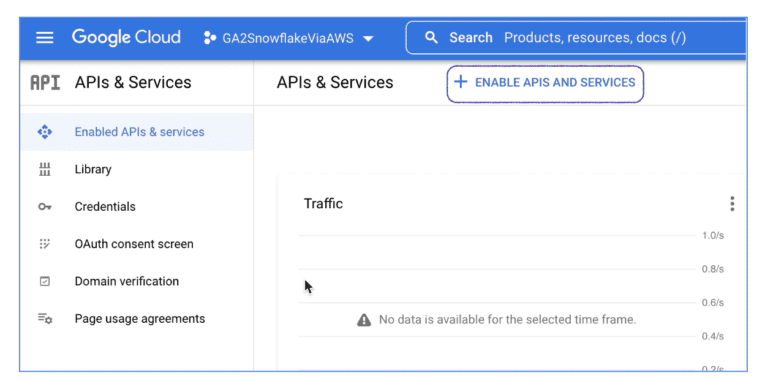Click the Page usage agreements icon
Image resolution: width=768 pixels, height=381 pixels.
coord(45,319)
